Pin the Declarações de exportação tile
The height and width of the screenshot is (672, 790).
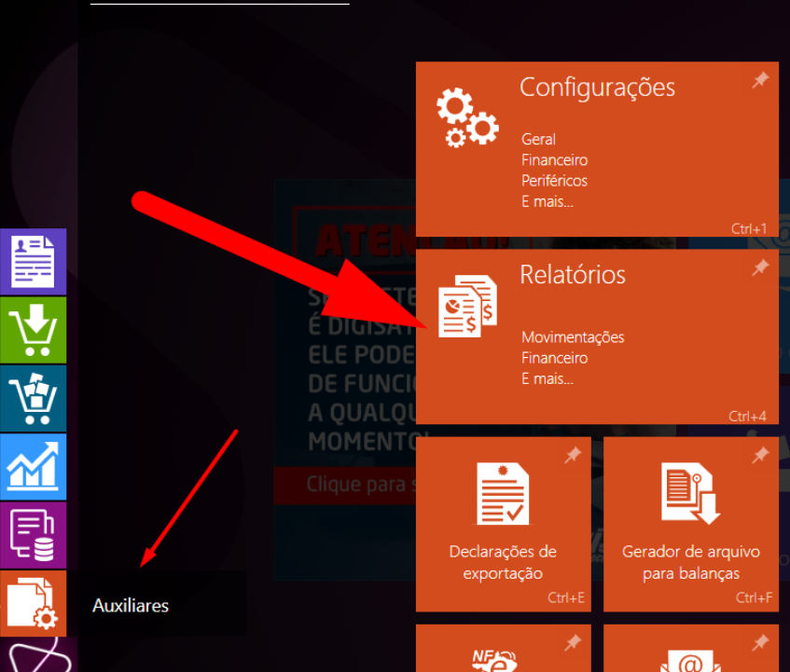pos(573,455)
